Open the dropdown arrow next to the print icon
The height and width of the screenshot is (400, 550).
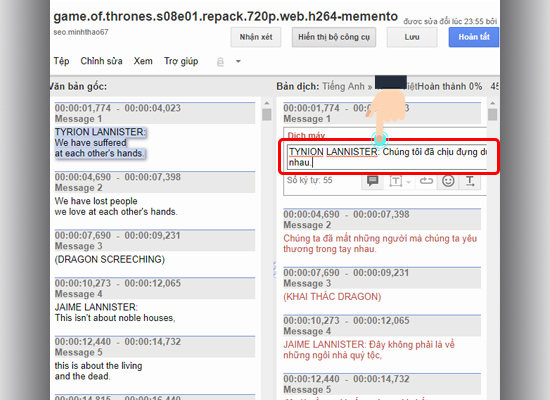point(238,61)
